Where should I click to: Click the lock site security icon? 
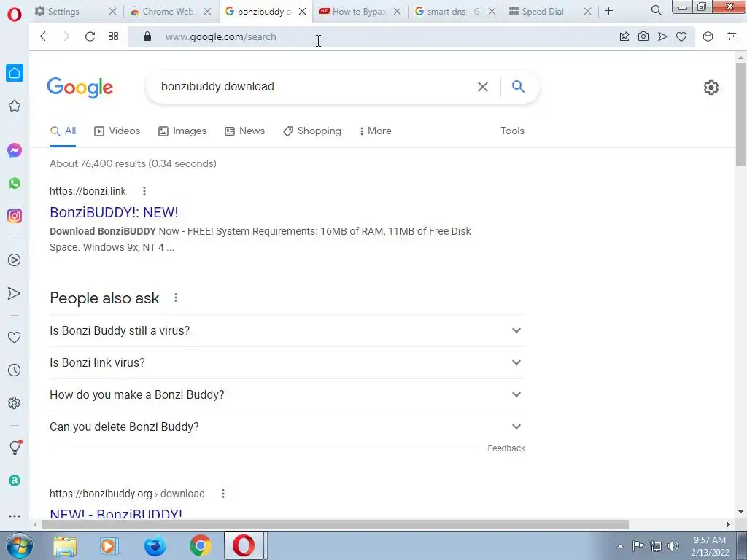point(147,36)
